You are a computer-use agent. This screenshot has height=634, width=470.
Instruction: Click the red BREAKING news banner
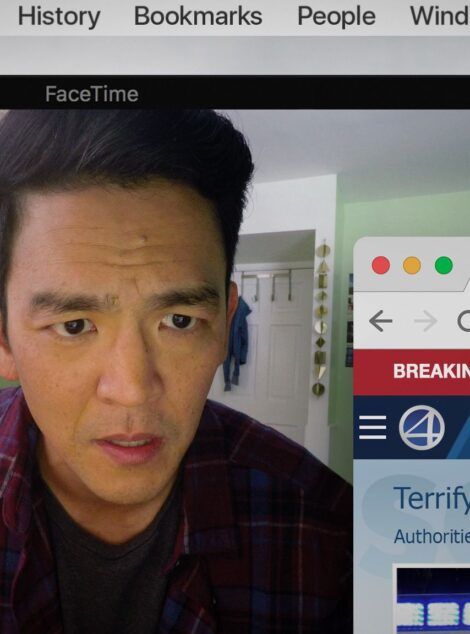pos(411,372)
